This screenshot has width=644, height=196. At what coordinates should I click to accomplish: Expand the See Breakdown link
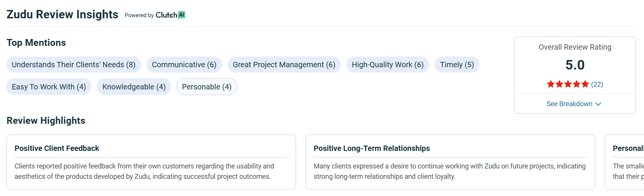pos(569,104)
